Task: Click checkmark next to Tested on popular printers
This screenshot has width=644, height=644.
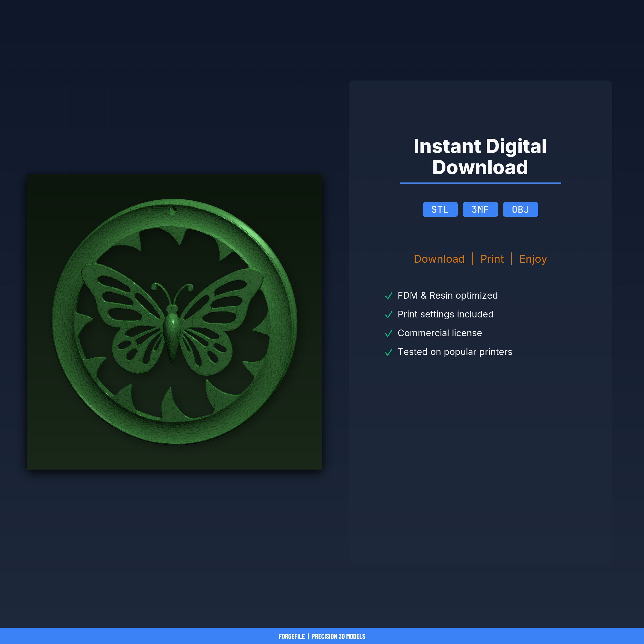Action: pos(388,352)
